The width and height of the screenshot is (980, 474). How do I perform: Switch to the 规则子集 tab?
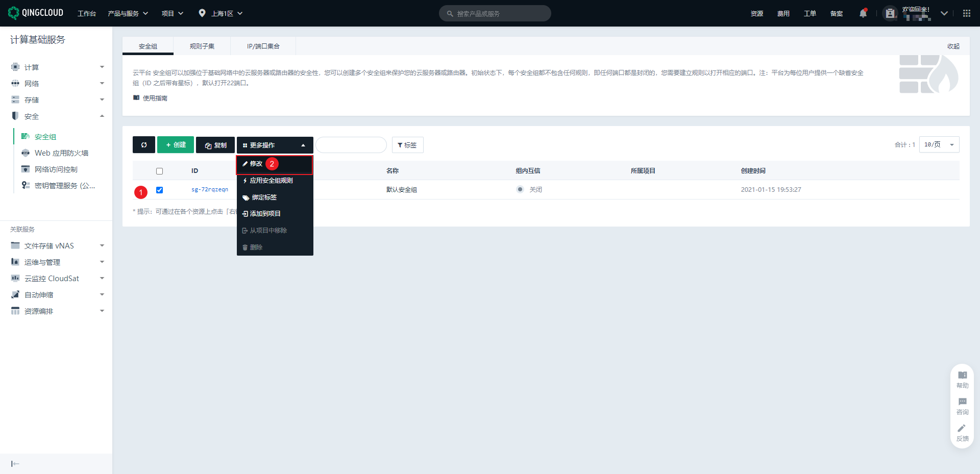coord(202,46)
